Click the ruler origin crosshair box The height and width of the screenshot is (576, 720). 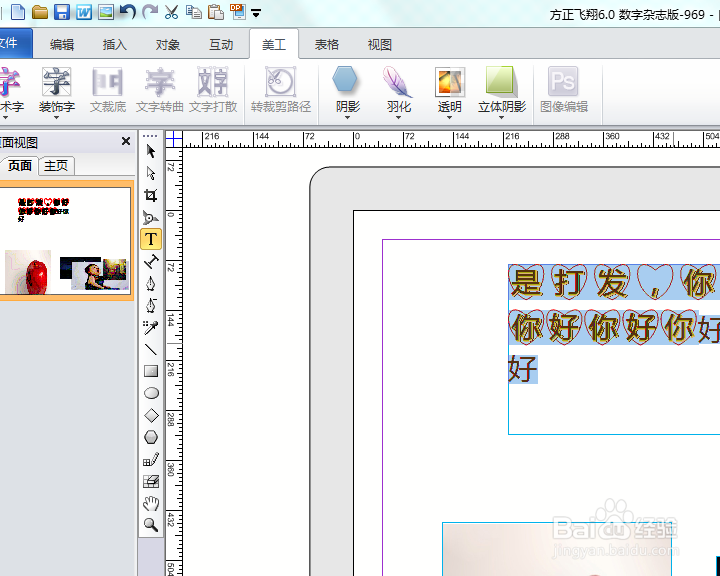[174, 139]
